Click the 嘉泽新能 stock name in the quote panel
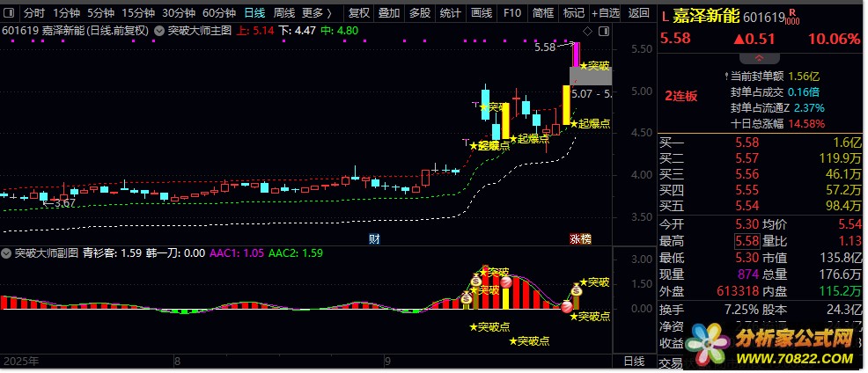 click(x=706, y=17)
